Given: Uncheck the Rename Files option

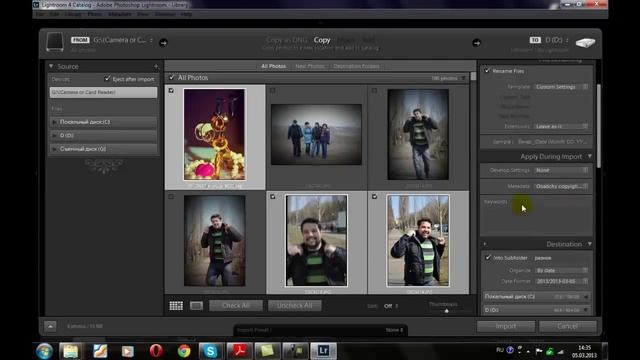Looking at the screenshot, I should [487, 71].
